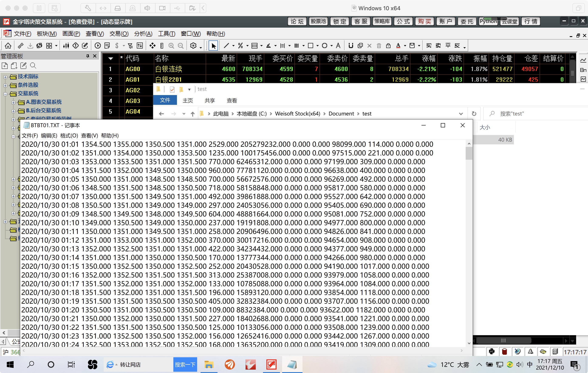Click Python icon in bottom status bar

click(x=492, y=352)
